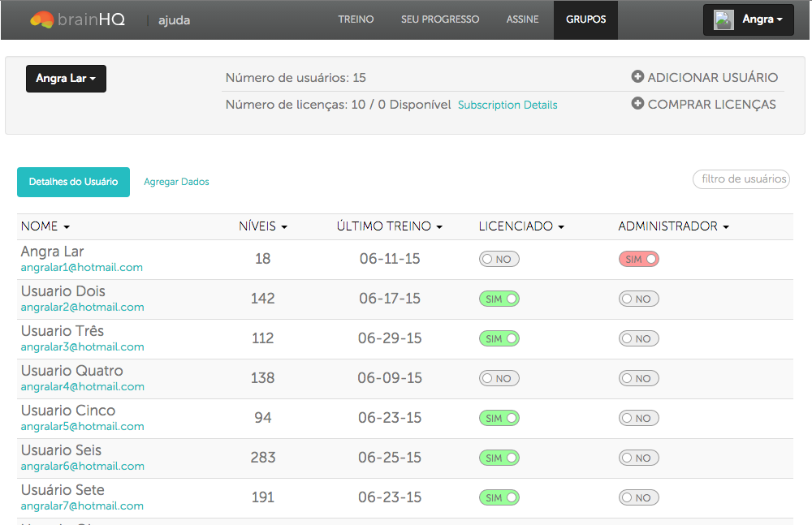Disable administrator for Angra Lar

pyautogui.click(x=638, y=260)
